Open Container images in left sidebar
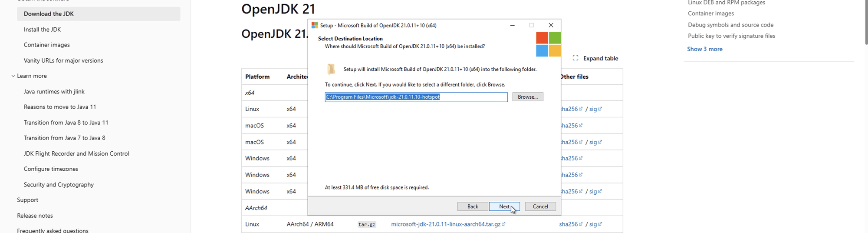Screen dimensions: 868x233 coord(47,45)
